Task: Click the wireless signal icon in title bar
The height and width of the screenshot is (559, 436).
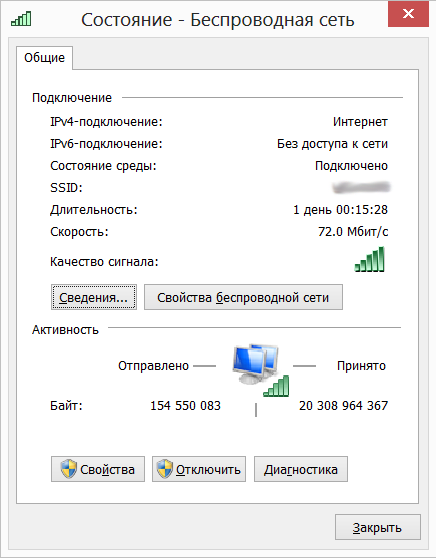Action: click(x=21, y=19)
